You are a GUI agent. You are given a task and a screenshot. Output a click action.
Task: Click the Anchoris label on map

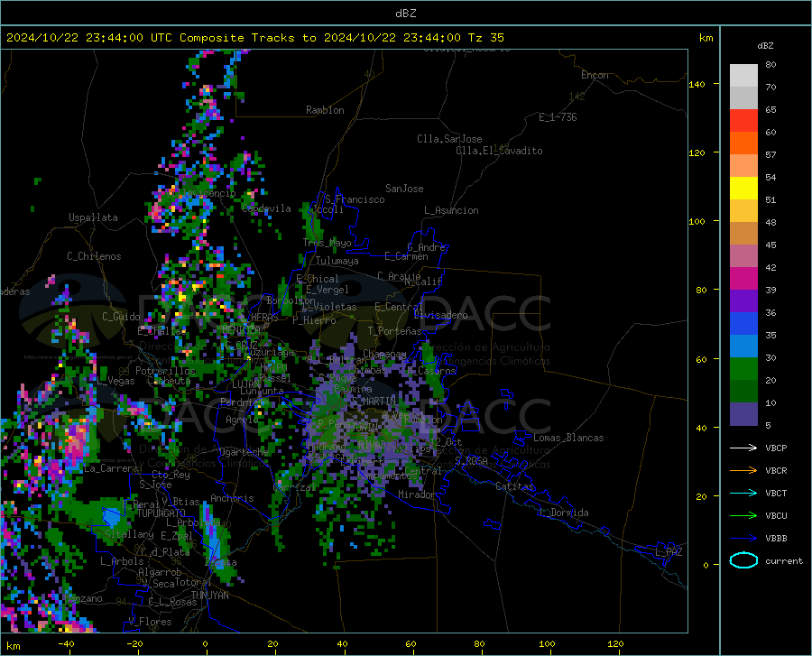click(x=232, y=498)
